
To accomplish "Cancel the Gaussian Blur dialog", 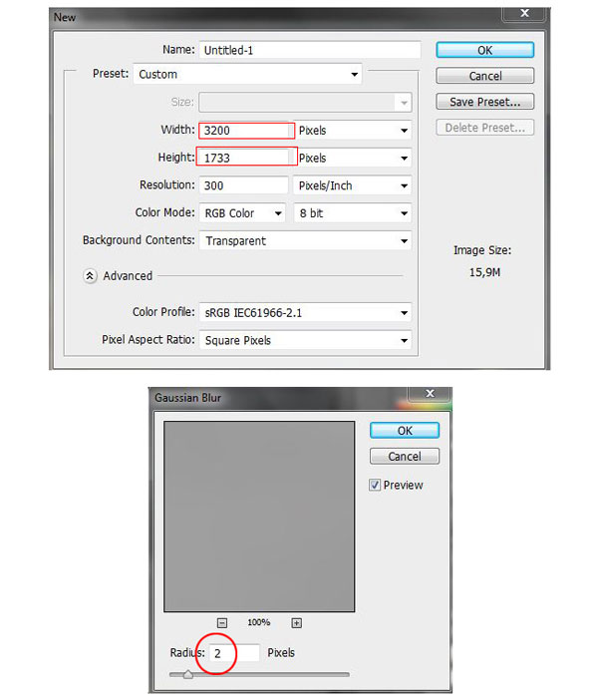I will [405, 457].
